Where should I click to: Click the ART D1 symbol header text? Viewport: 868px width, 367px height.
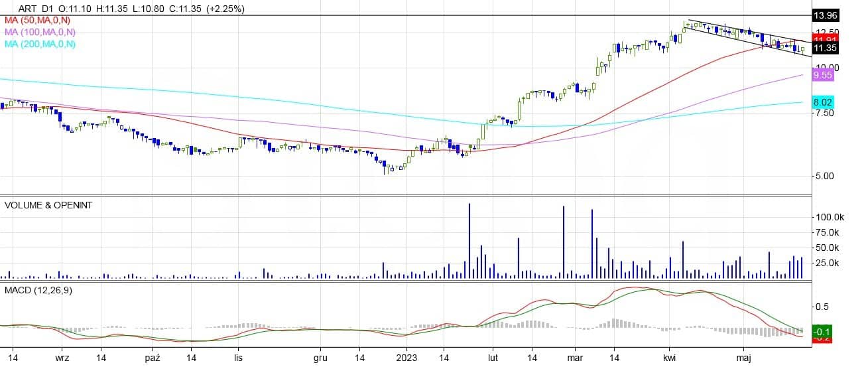[32, 9]
